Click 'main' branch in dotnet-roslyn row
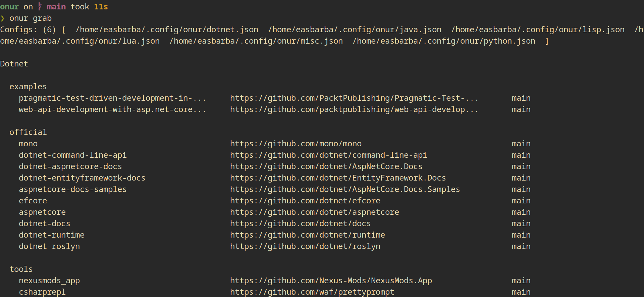Screen dimensions: 644x297 (521, 246)
